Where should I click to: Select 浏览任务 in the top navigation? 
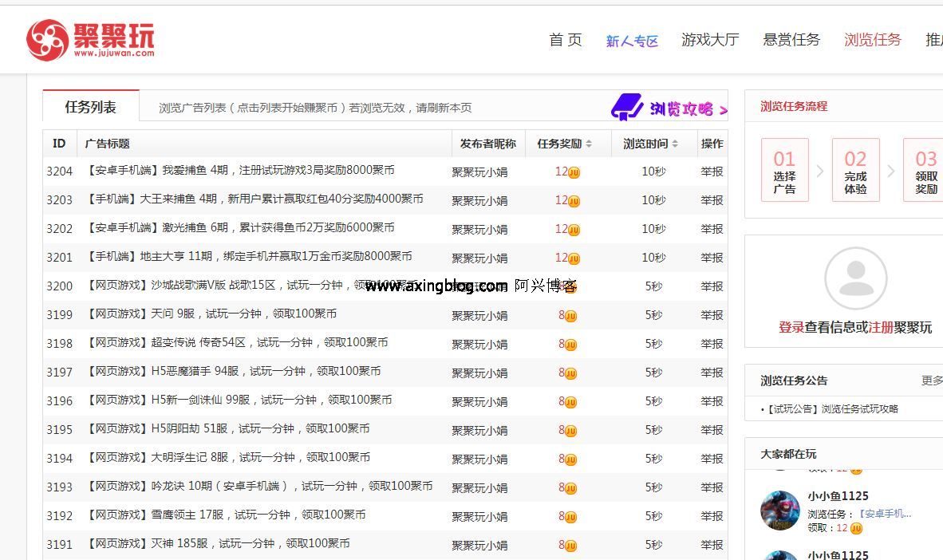click(873, 40)
